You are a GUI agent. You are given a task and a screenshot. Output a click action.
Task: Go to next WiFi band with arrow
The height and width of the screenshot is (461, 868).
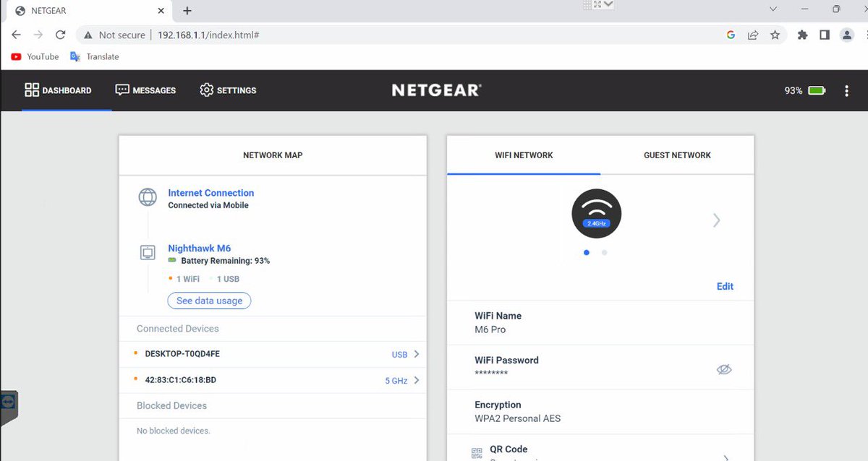coord(716,220)
